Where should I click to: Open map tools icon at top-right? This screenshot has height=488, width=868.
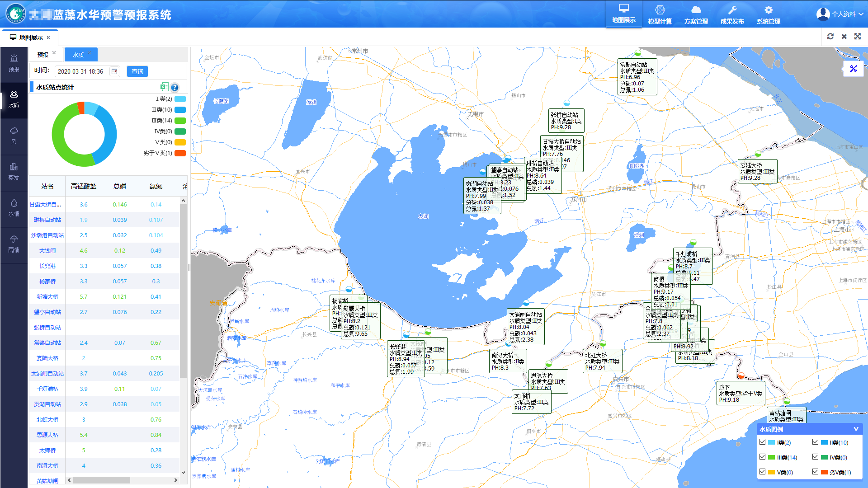tap(854, 69)
